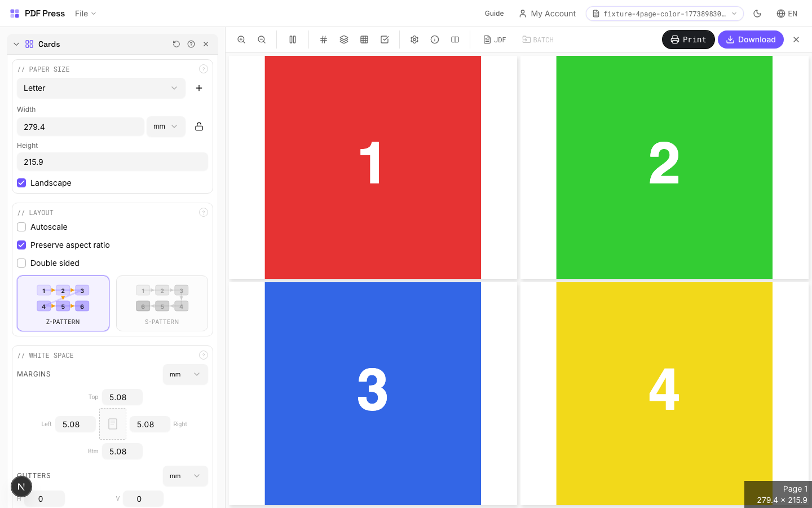Reset the Cards panel with the undo icon
Viewport: 812px width, 508px height.
(x=176, y=44)
